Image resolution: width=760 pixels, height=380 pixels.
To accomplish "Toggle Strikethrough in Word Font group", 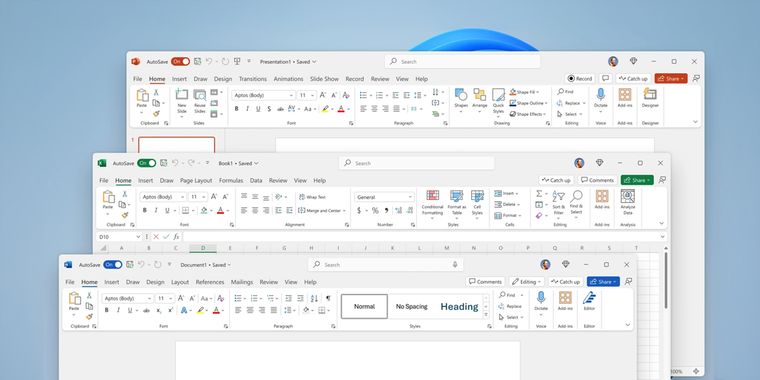I will click(x=146, y=310).
